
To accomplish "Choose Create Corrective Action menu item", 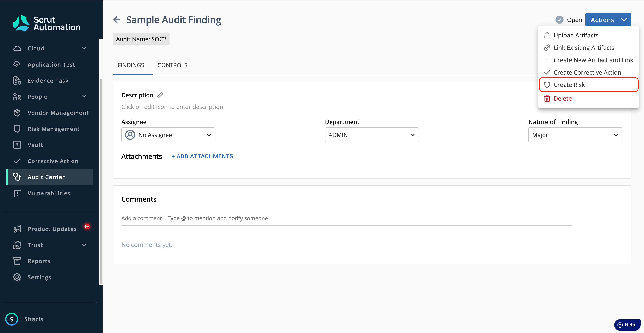I will [x=588, y=72].
